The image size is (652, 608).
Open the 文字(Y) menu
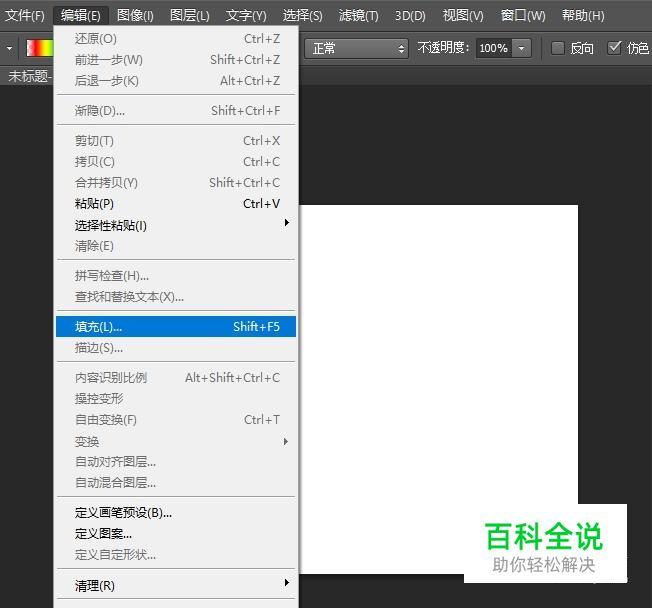[x=246, y=16]
